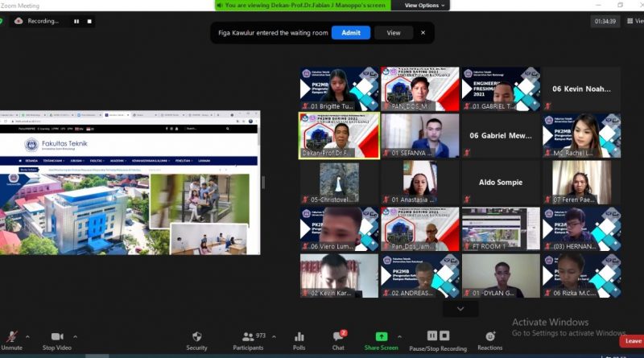Select Pan_Dos_Jam... video tile

(419, 229)
